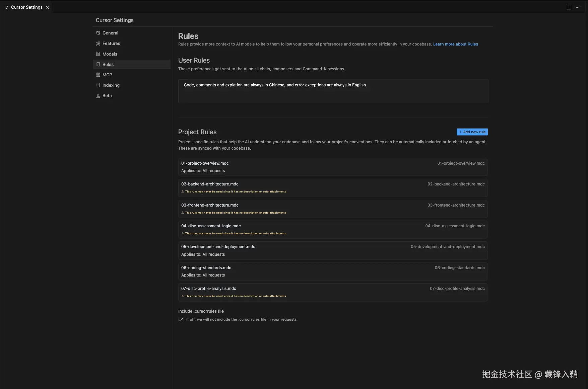The image size is (588, 389).
Task: Open the 06-coding-standards.mdc rule
Action: pos(333,271)
